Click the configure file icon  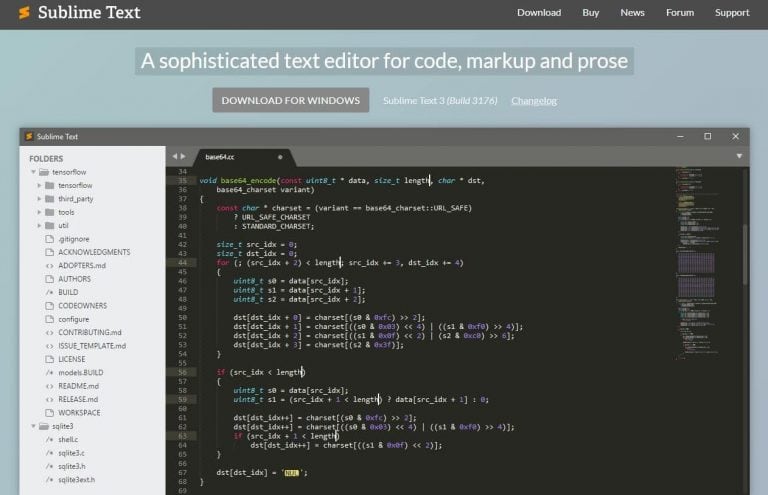(49, 319)
